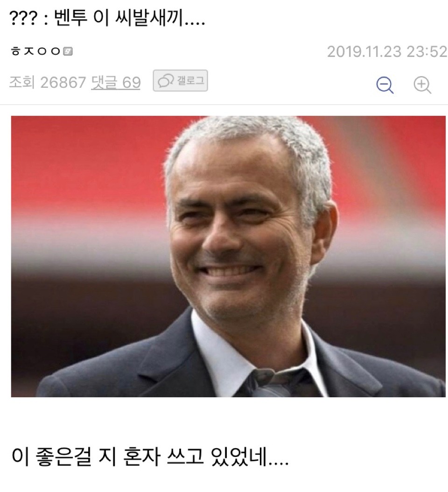
Task: Click the badge icon beside username ㅎㅈㅇㅇ
Action: pos(68,51)
